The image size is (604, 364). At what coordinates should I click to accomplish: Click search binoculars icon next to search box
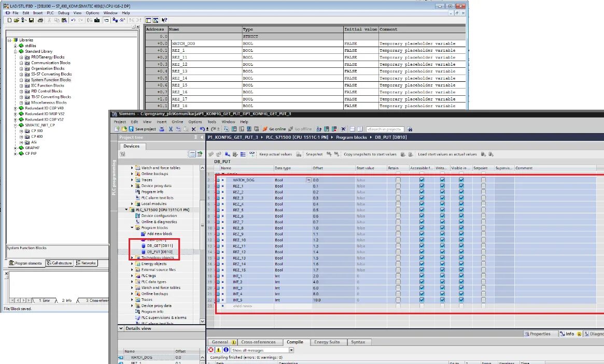coord(410,129)
